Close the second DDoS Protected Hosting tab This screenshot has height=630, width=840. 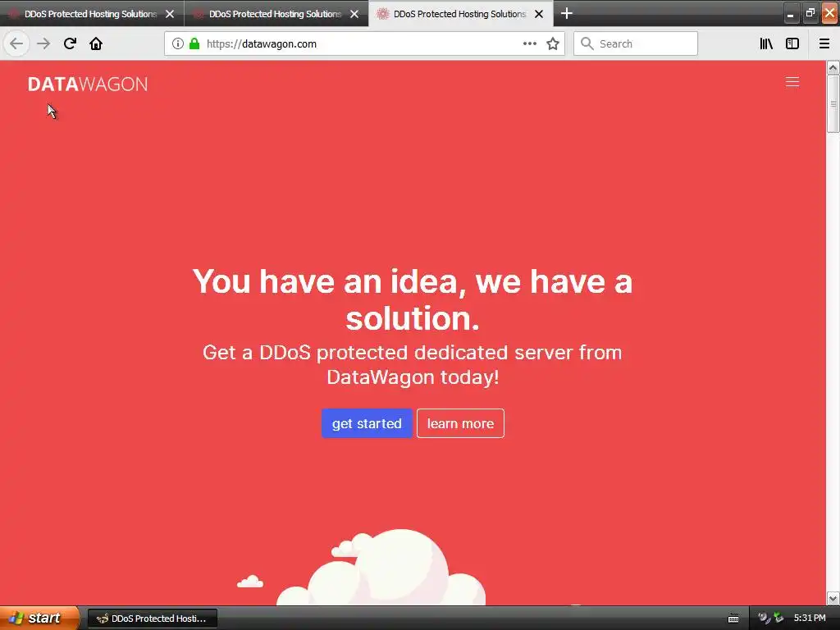pos(354,14)
